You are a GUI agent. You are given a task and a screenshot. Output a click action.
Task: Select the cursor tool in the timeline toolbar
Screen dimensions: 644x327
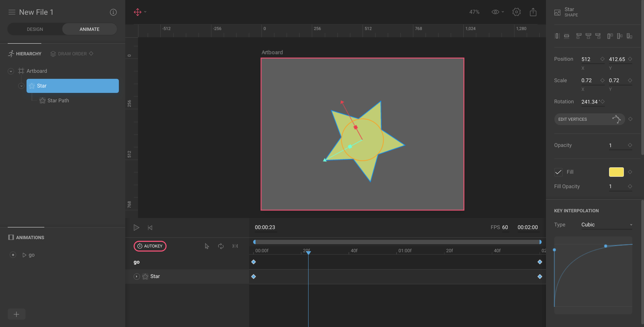[x=206, y=246]
